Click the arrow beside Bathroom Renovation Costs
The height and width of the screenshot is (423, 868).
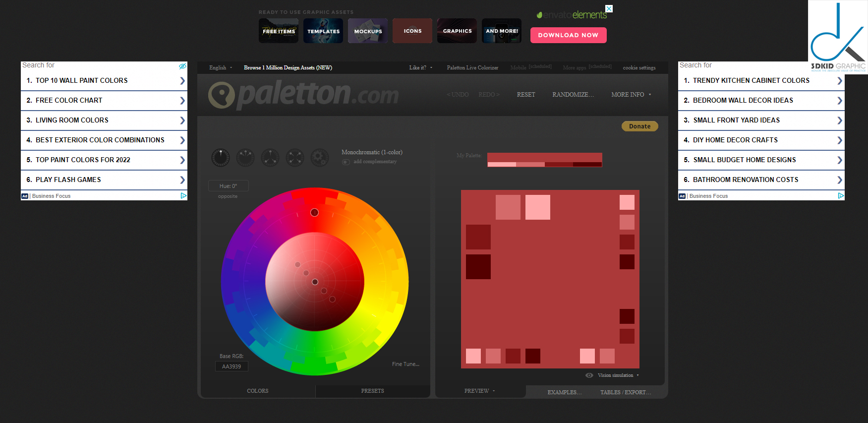point(840,180)
